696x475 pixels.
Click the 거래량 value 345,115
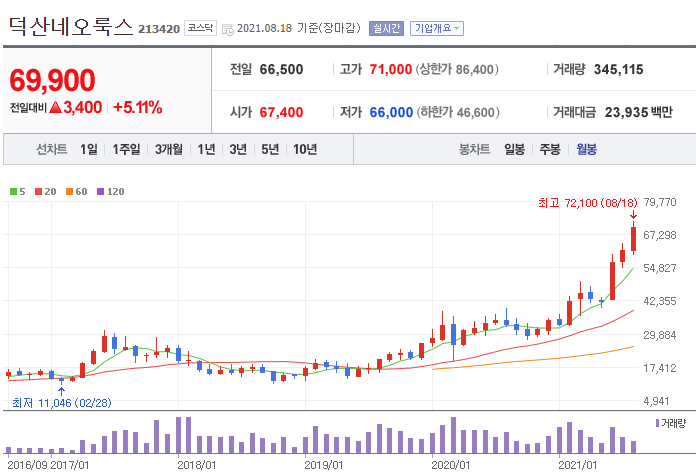point(618,70)
